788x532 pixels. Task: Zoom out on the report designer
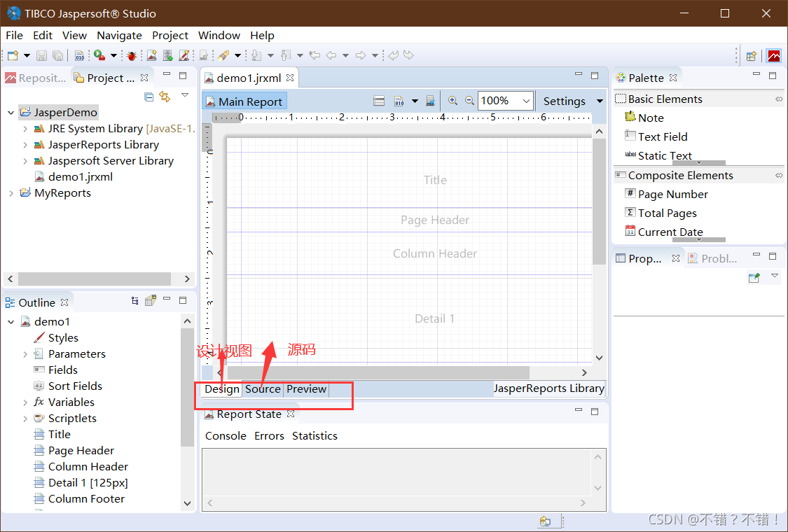tap(469, 101)
